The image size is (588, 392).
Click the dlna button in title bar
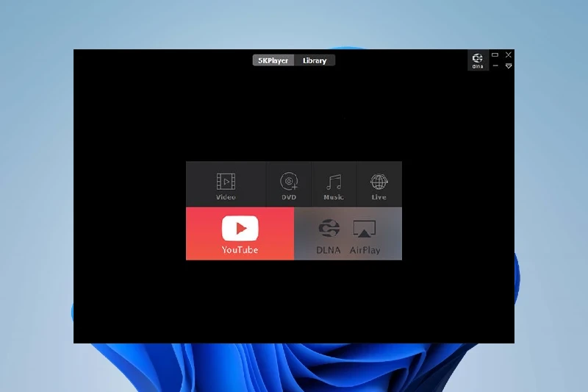[478, 60]
